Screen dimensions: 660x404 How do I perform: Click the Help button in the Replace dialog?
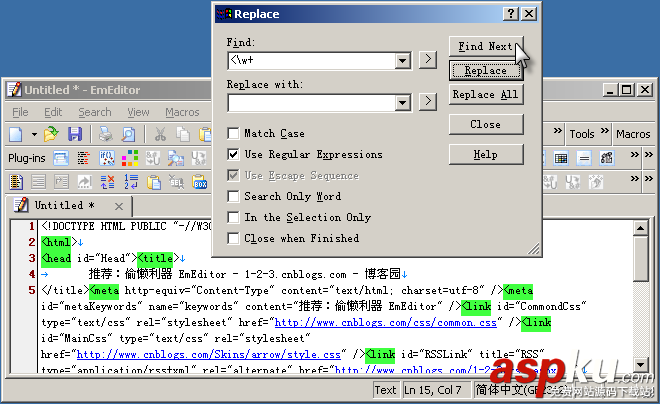486,154
